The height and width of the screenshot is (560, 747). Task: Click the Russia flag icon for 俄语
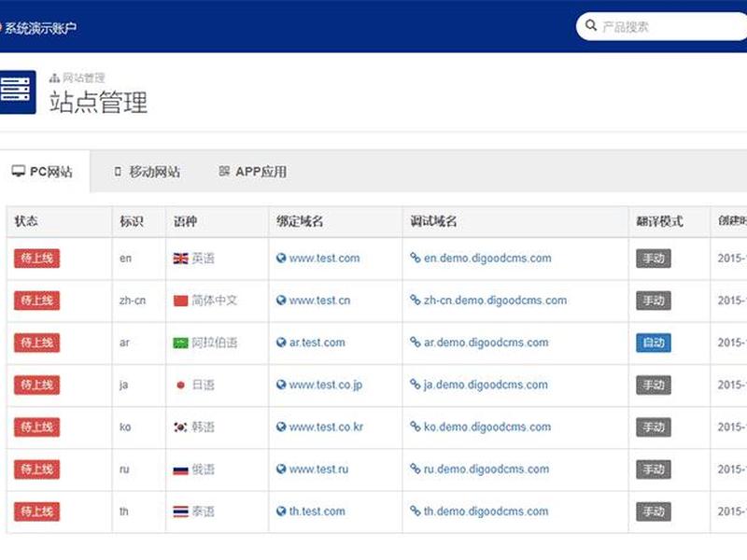180,469
